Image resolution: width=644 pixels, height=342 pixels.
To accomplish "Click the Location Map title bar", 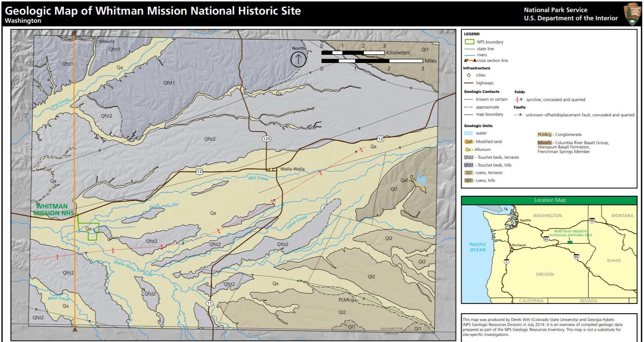I will pos(550,200).
